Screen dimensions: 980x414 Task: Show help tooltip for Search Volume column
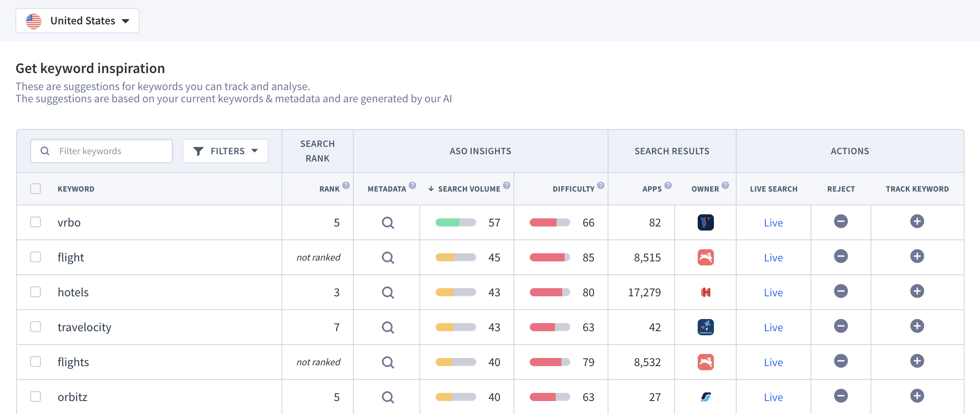[507, 185]
